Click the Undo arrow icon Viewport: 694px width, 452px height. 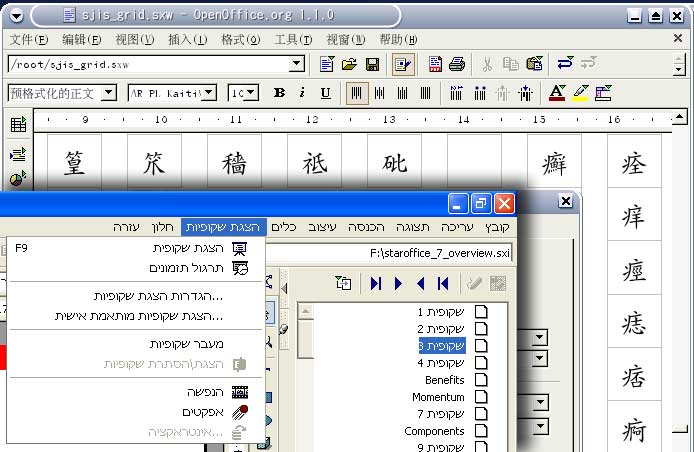566,64
